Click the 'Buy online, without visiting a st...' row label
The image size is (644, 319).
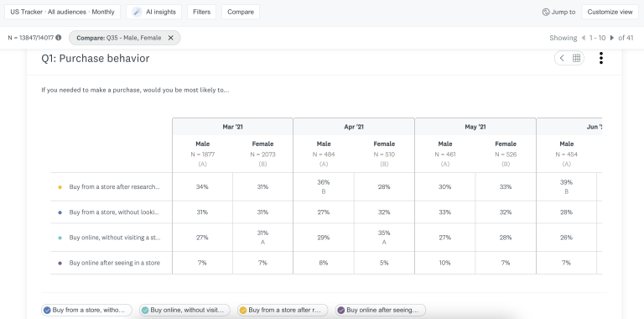115,238
